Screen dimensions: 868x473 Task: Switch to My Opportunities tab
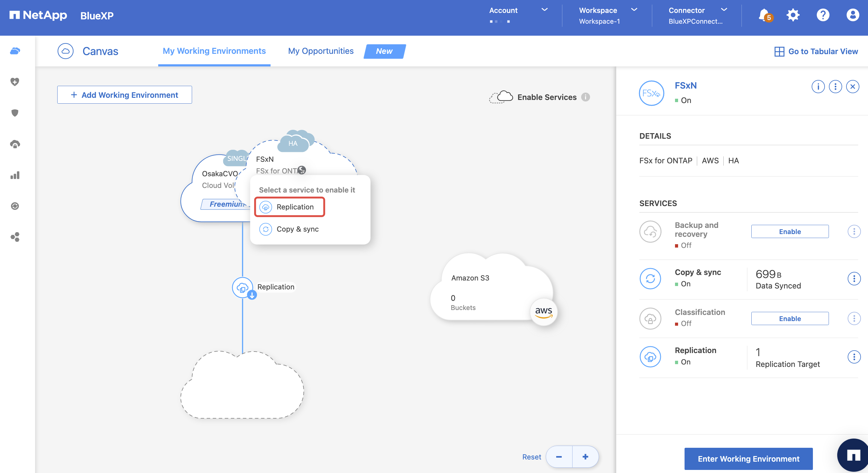click(x=320, y=51)
